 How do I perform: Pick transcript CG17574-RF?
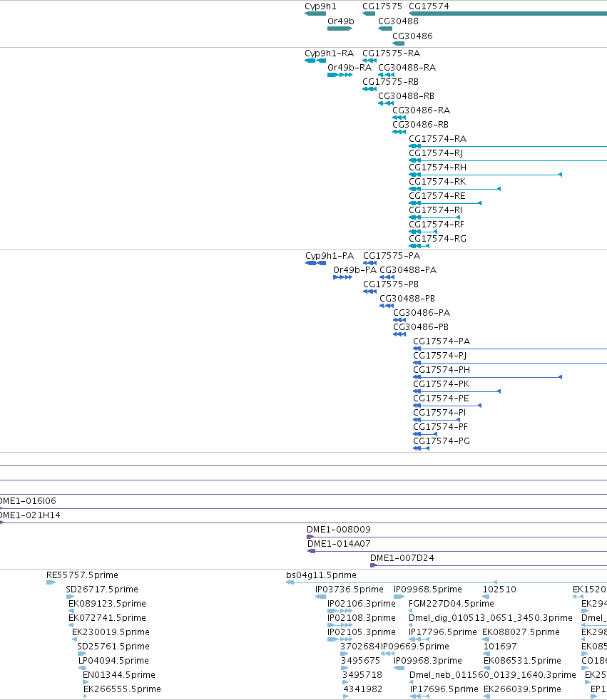pyautogui.click(x=437, y=225)
